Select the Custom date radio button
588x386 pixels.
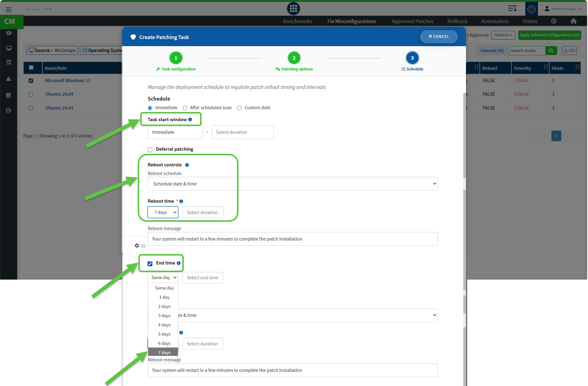239,108
